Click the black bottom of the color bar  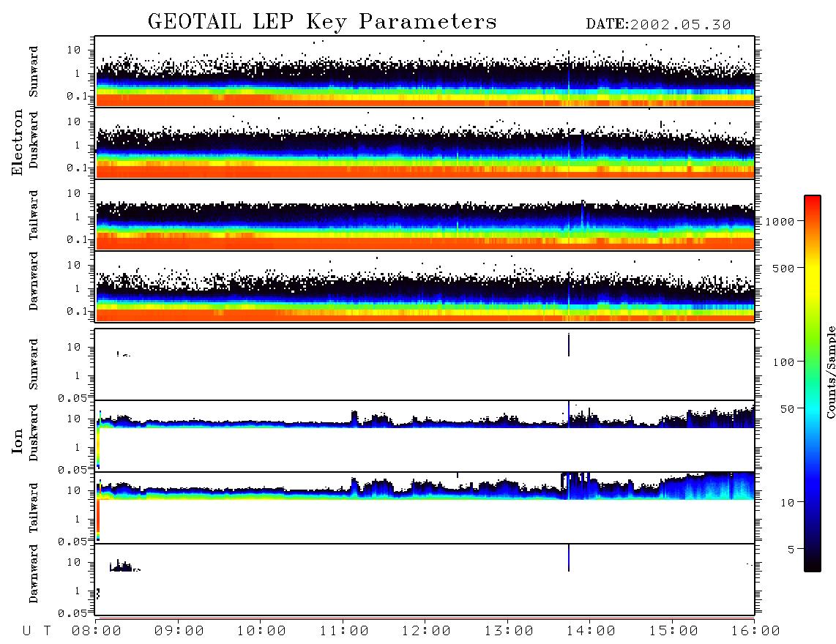(x=813, y=564)
